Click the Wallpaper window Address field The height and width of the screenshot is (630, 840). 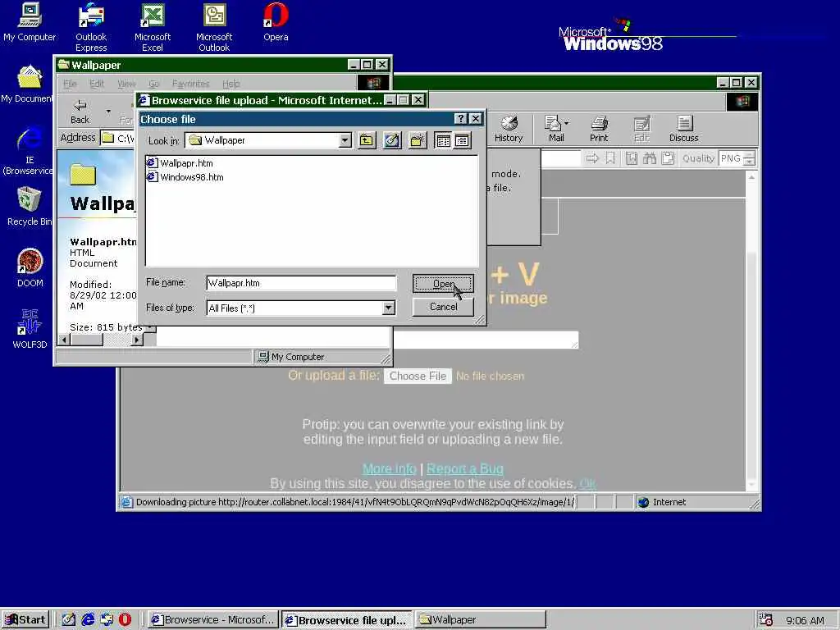(118, 138)
